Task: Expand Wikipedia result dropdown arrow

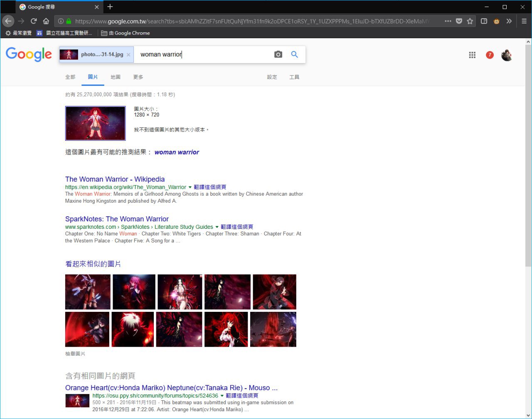Action: coord(190,187)
